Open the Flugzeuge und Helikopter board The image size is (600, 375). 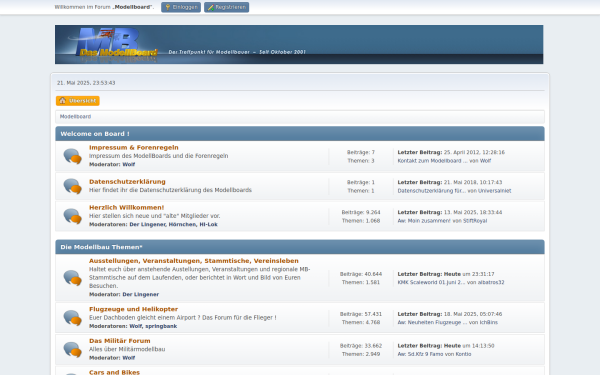tap(133, 309)
